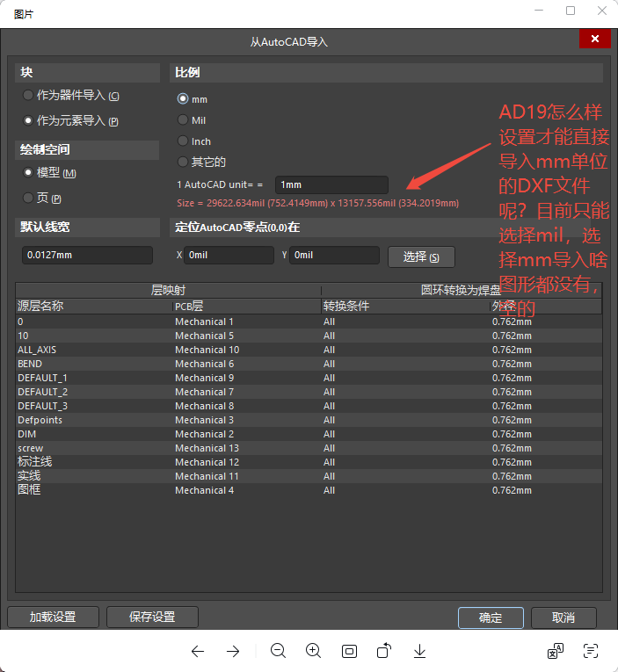Open PCB layer dropdown for layer 0
Screen dimensions: 618x672
(247, 322)
